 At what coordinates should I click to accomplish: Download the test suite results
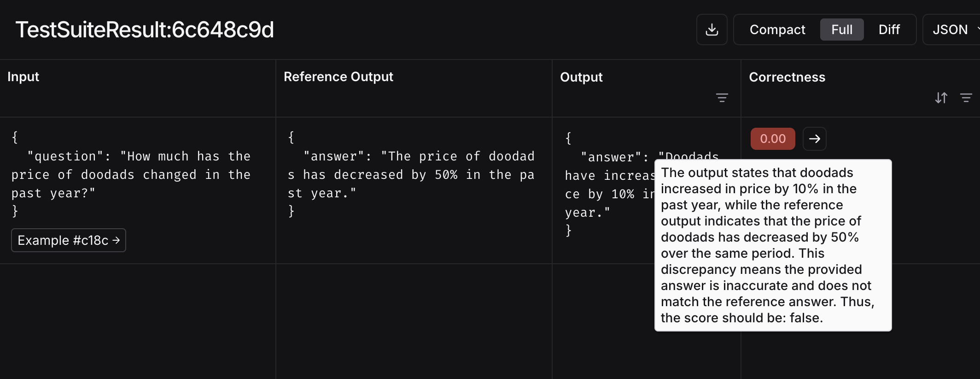tap(712, 30)
